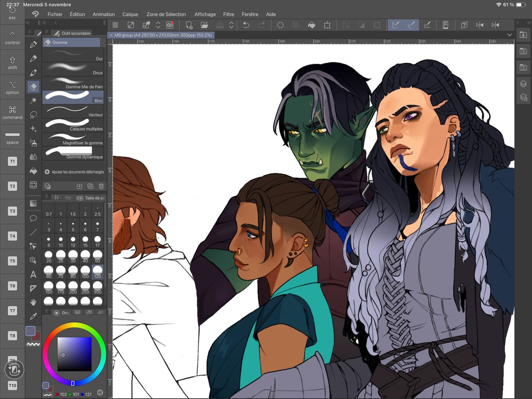Image resolution: width=532 pixels, height=399 pixels.
Task: Select the Pen tool in tool palette
Action: pyautogui.click(x=33, y=45)
